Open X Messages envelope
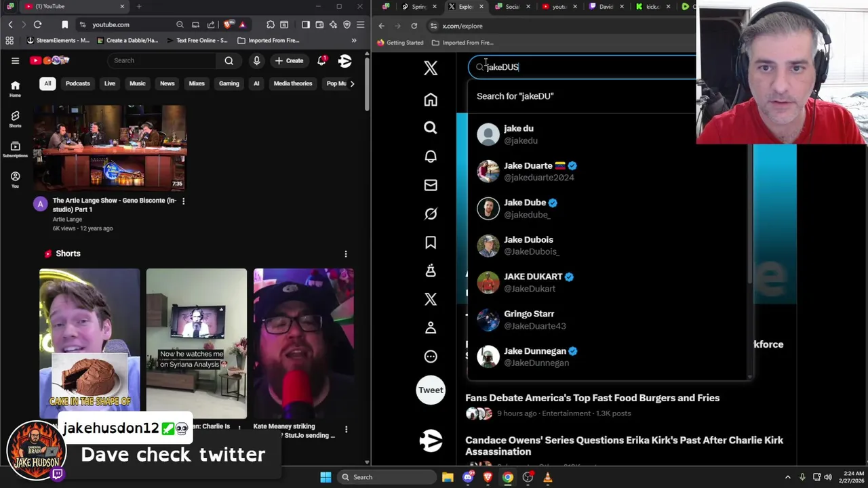This screenshot has width=868, height=488. [x=431, y=185]
